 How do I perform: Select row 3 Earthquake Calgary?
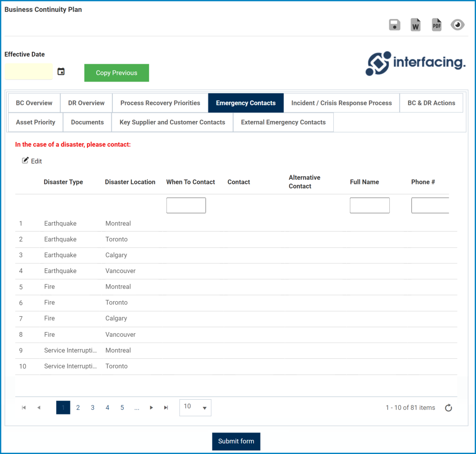pyautogui.click(x=236, y=255)
